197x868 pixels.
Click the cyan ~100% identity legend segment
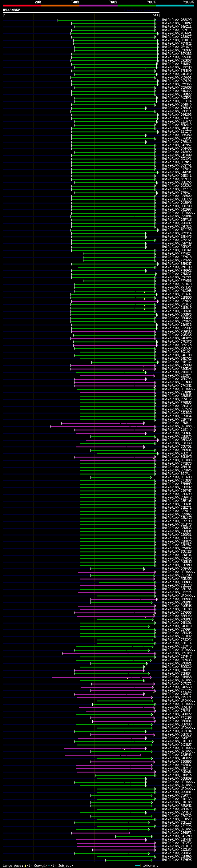[175, 6]
